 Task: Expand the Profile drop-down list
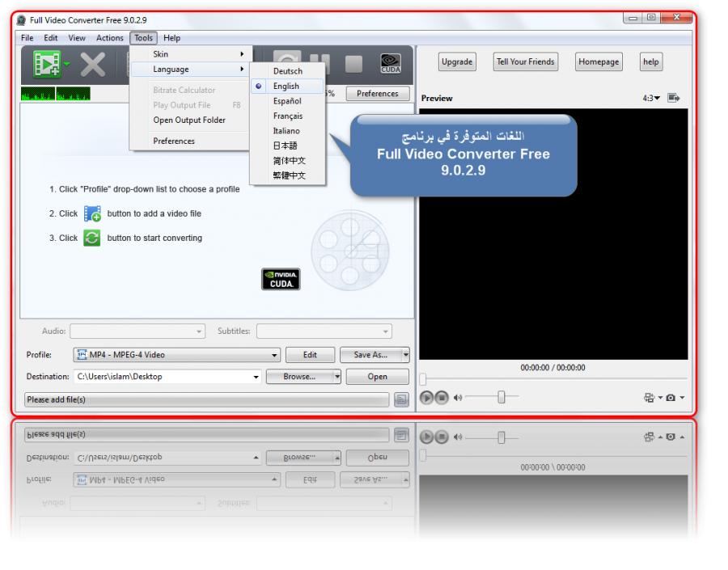coord(275,355)
